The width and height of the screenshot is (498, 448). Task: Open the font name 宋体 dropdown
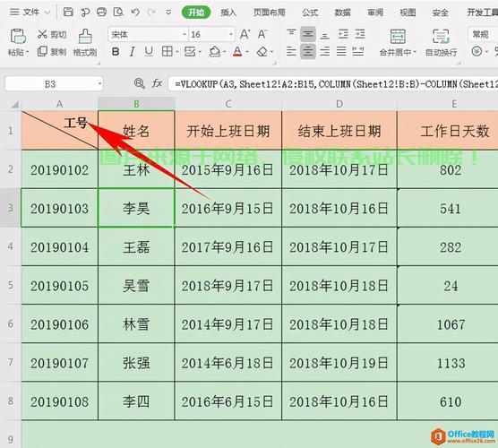click(185, 34)
